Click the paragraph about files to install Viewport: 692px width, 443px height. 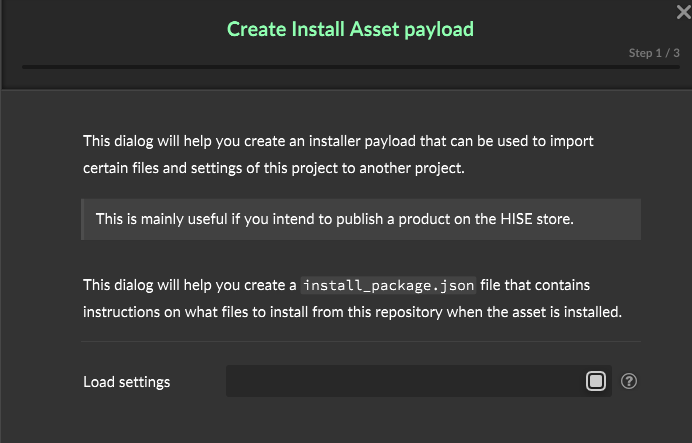352,299
